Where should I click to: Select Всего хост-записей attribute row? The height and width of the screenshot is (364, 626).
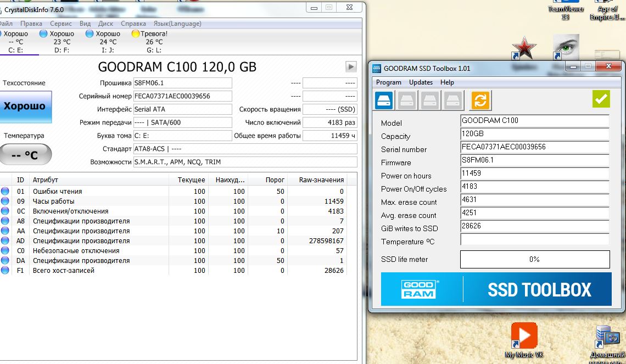pyautogui.click(x=174, y=270)
